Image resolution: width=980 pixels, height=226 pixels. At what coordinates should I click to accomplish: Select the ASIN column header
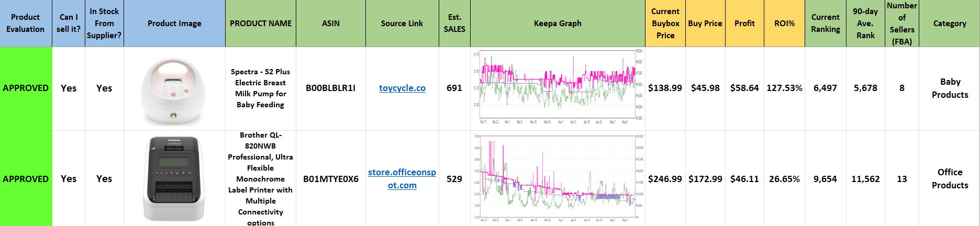[331, 24]
